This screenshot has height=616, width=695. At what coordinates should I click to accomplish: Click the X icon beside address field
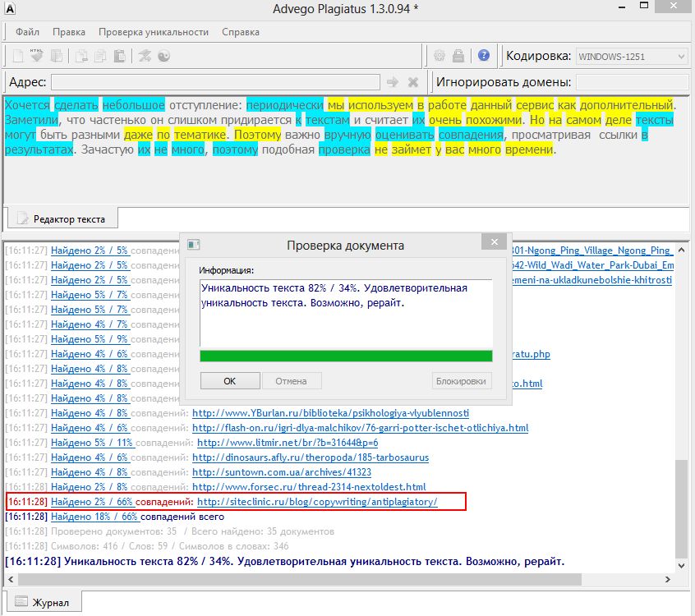coord(413,82)
